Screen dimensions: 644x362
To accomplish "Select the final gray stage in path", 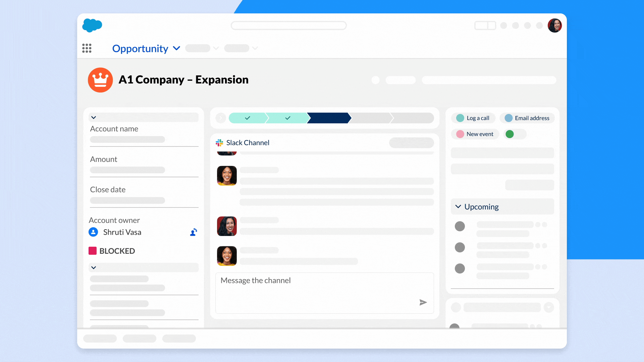I will 413,118.
